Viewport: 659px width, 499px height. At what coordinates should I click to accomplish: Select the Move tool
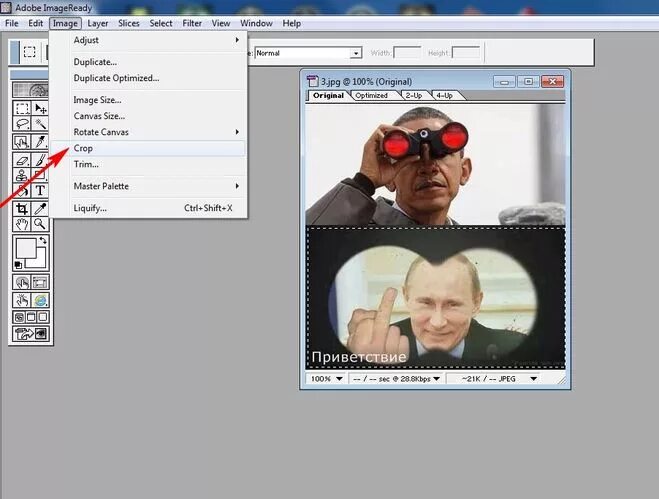[40, 108]
